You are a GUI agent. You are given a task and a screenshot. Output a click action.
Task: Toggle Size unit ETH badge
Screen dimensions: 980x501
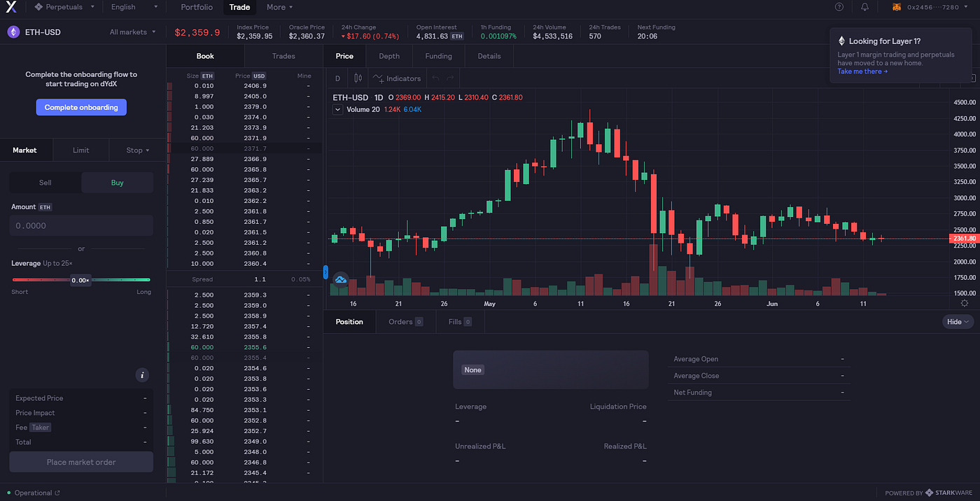click(207, 76)
